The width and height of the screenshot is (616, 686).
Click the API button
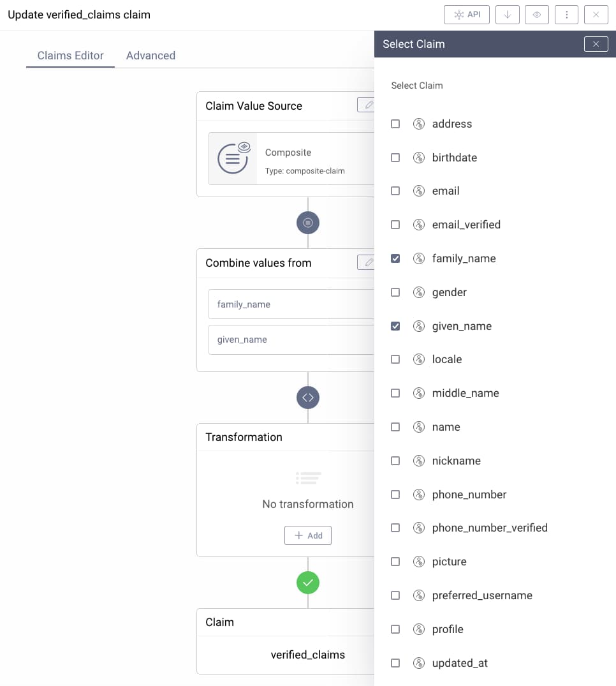pos(467,15)
